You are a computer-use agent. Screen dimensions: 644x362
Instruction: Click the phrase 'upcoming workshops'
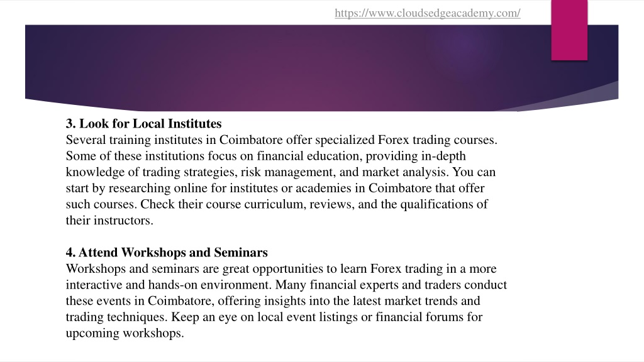coord(125,333)
